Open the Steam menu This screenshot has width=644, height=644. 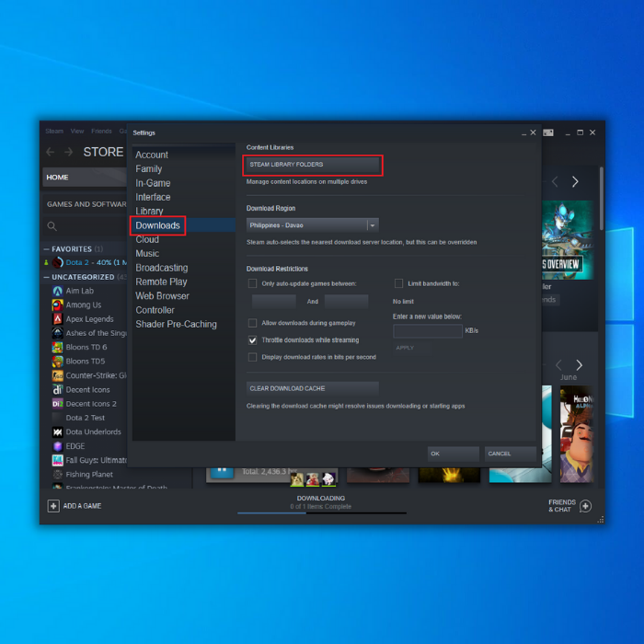(54, 131)
